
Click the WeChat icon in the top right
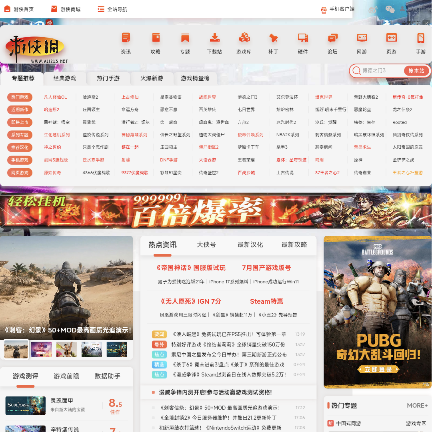[390, 9]
